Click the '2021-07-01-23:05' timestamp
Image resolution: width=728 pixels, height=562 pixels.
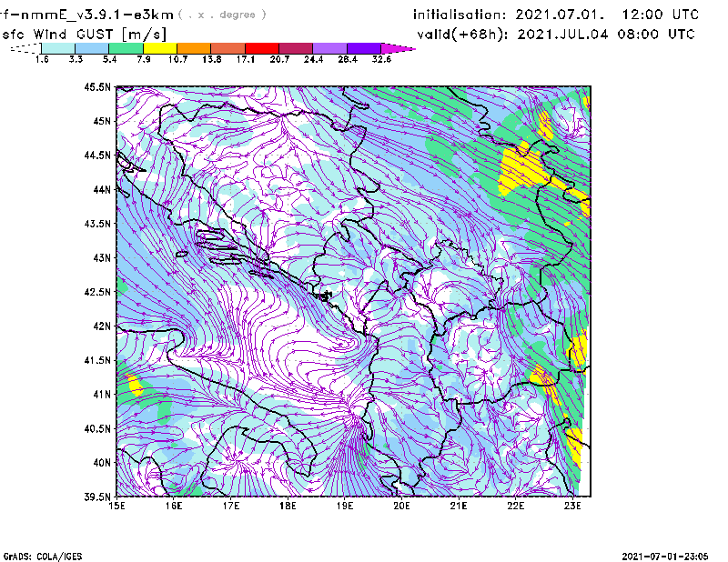665,557
